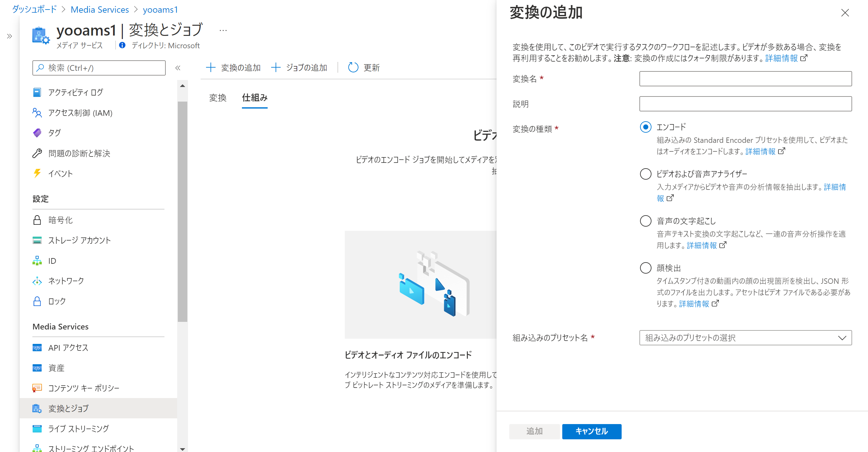Click into the 変換名 text field

tap(745, 78)
